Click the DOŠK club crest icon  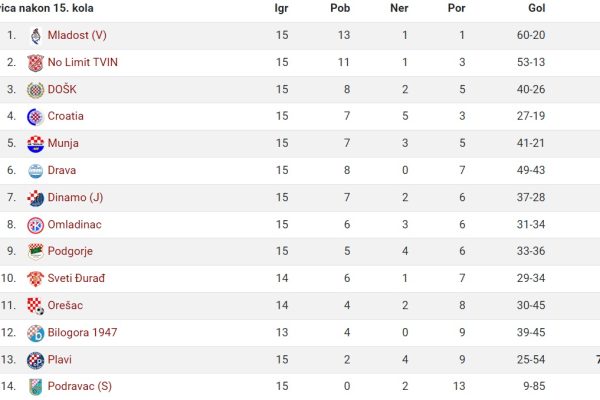tap(36, 90)
